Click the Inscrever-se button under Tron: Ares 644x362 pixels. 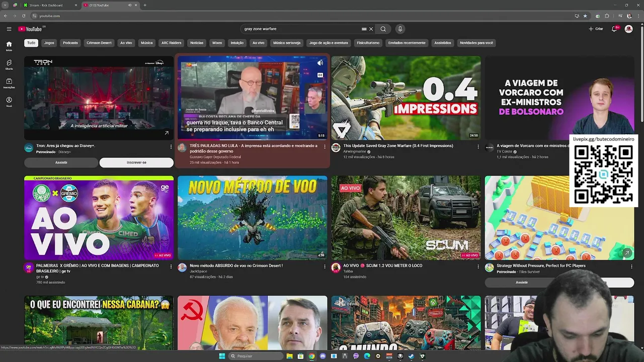[x=136, y=162]
